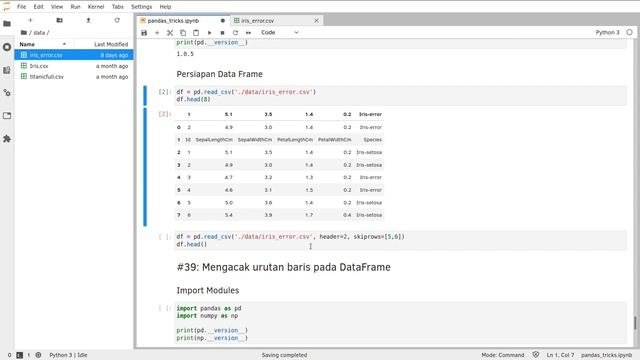Insert a cell below with toolbar plus
The height and width of the screenshot is (360, 640).
click(x=157, y=33)
